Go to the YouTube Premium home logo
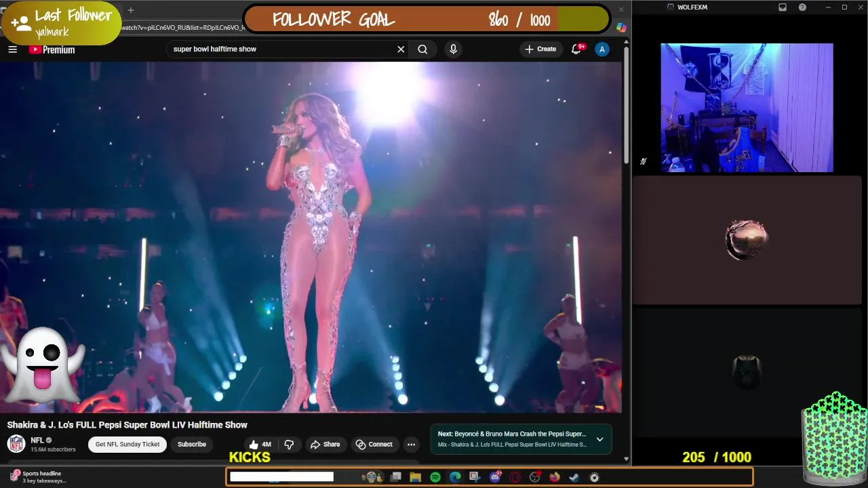Image resolution: width=868 pixels, height=488 pixels. pos(52,49)
